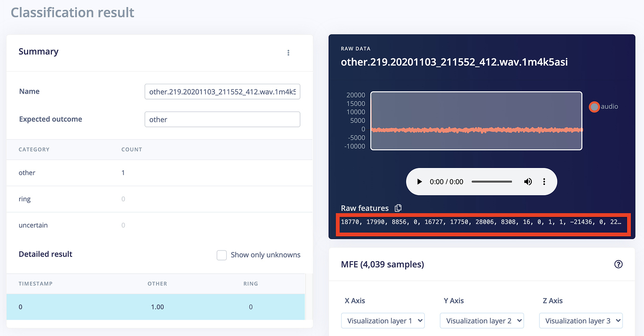This screenshot has width=644, height=336.
Task: Edit the Expected outcome field
Action: [x=222, y=119]
